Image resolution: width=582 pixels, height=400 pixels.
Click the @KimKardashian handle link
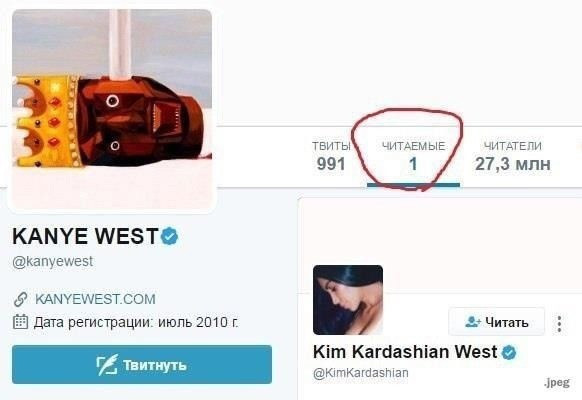[x=361, y=373]
